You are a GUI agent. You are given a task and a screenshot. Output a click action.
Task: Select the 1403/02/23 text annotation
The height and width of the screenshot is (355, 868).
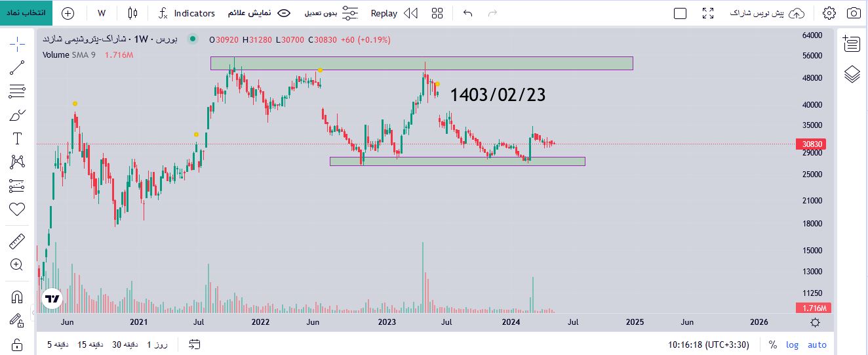pos(498,95)
